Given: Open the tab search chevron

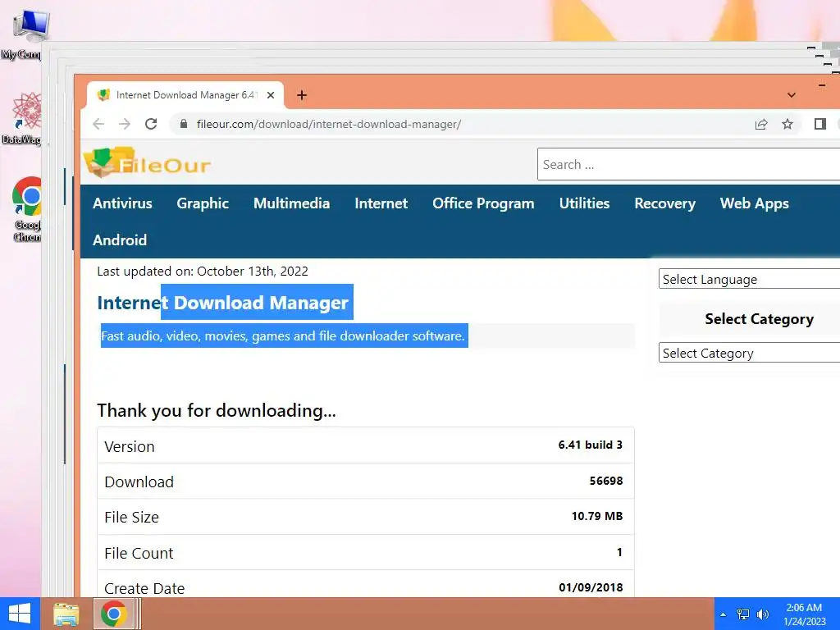Looking at the screenshot, I should coord(792,95).
